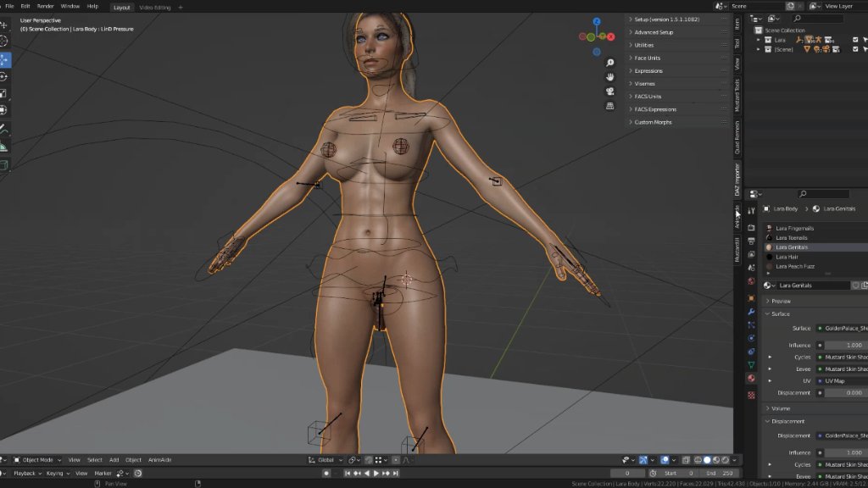Toggle camera view icon in viewport
The height and width of the screenshot is (488, 868).
pos(609,91)
